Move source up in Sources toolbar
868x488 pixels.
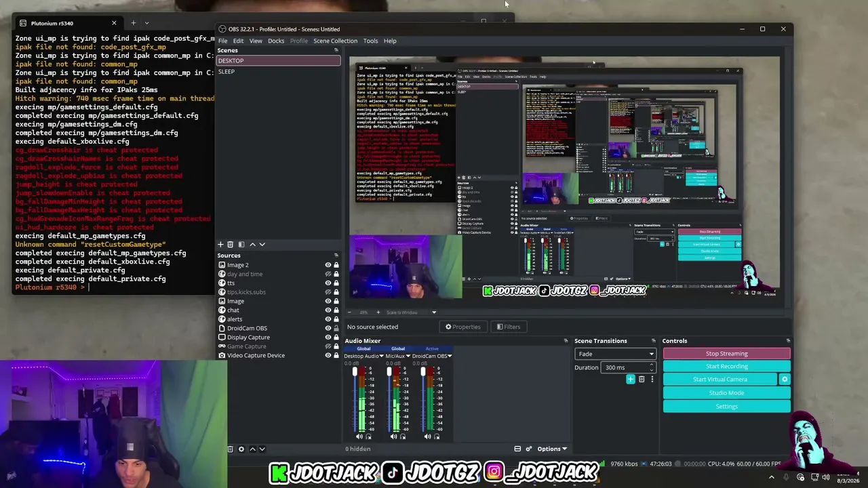pyautogui.click(x=252, y=449)
